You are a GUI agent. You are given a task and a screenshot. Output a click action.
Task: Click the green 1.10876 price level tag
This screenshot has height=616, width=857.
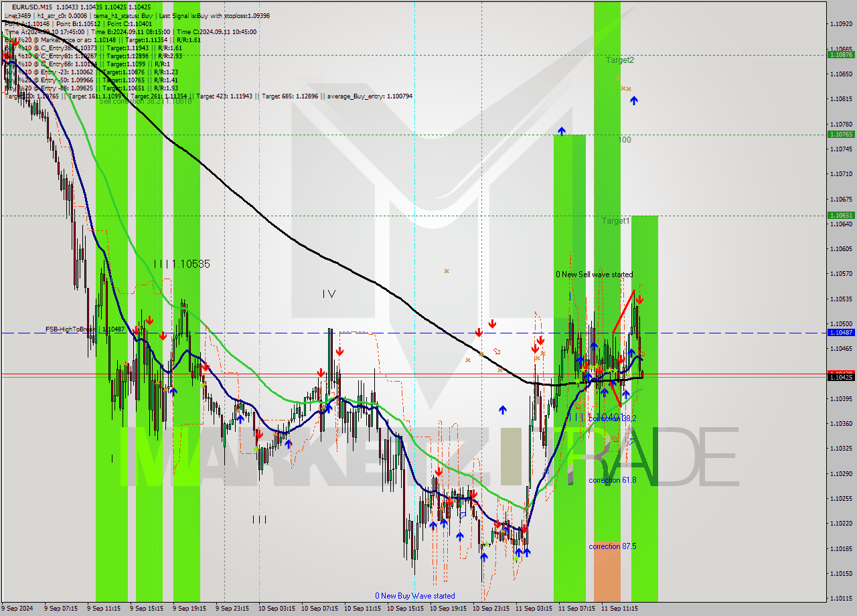point(841,54)
